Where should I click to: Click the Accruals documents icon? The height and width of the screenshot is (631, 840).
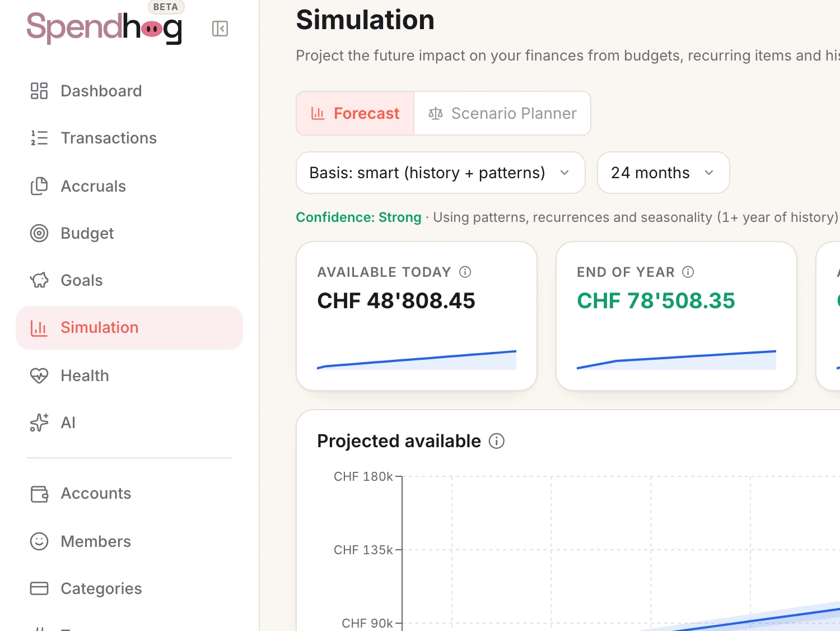39,186
